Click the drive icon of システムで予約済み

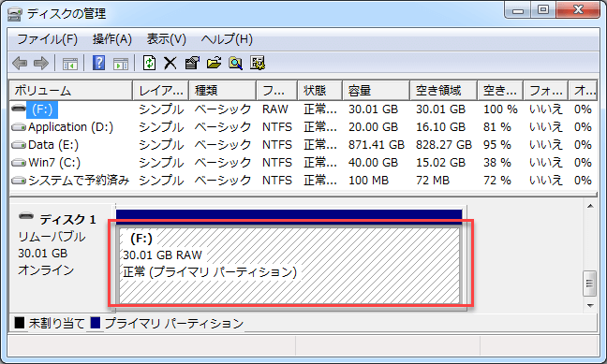(x=18, y=181)
